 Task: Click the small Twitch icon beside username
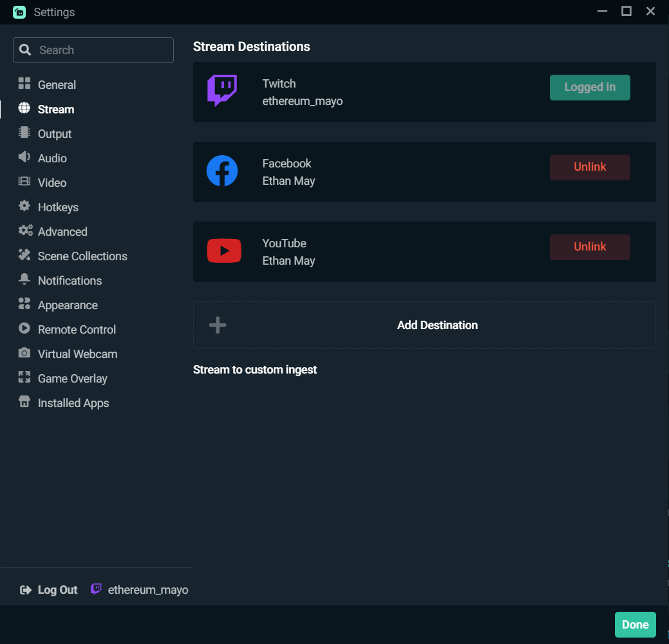coord(97,589)
